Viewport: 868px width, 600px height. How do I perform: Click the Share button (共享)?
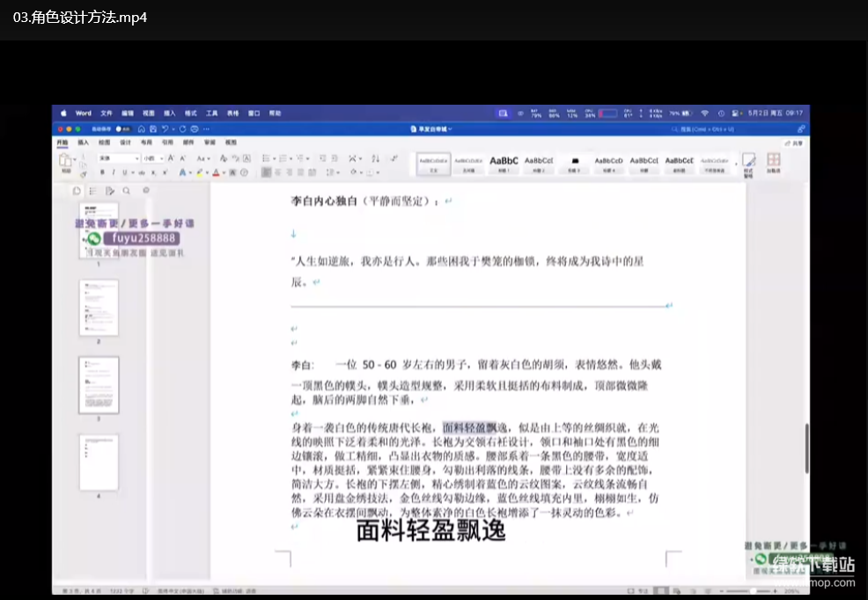[x=794, y=143]
